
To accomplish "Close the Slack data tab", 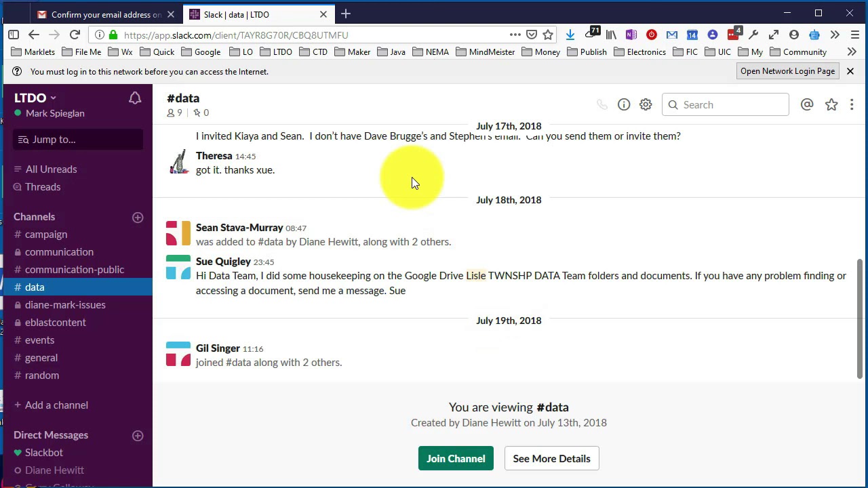I will (x=323, y=14).
